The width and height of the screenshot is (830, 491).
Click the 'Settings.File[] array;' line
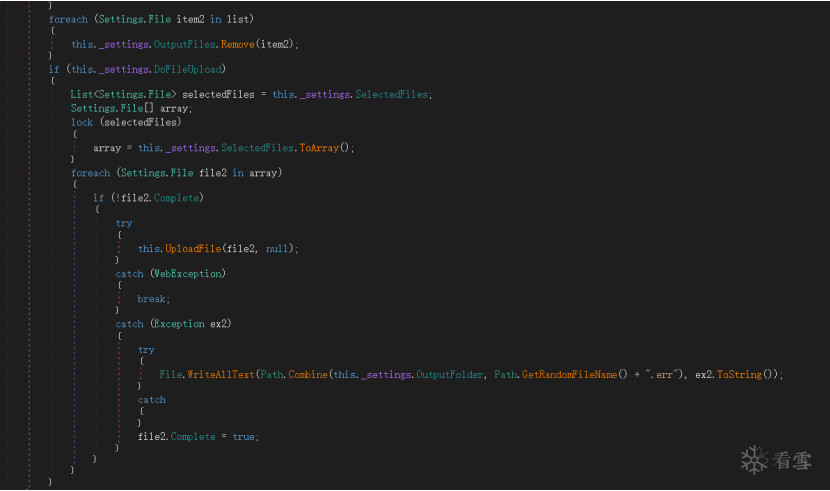[131, 108]
